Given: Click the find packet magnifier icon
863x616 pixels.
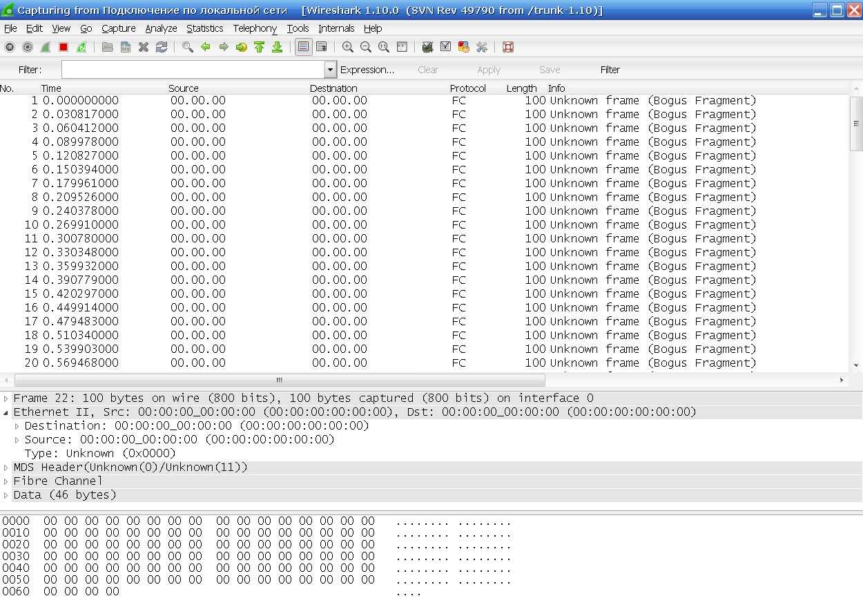Looking at the screenshot, I should (188, 47).
